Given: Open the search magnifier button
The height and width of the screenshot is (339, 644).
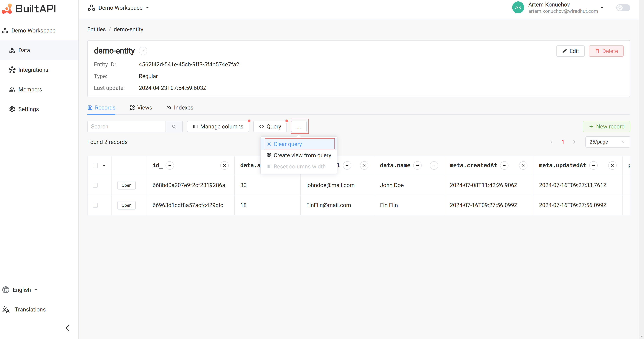Looking at the screenshot, I should 174,127.
